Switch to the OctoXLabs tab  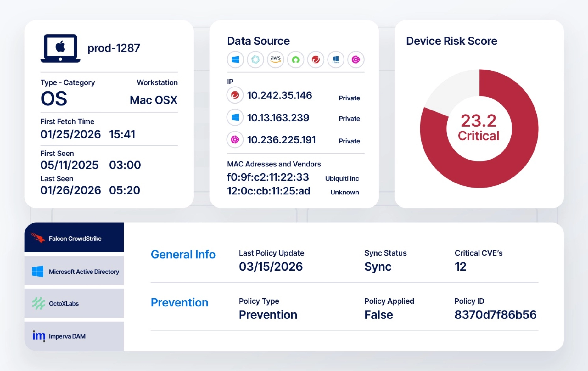(x=74, y=303)
